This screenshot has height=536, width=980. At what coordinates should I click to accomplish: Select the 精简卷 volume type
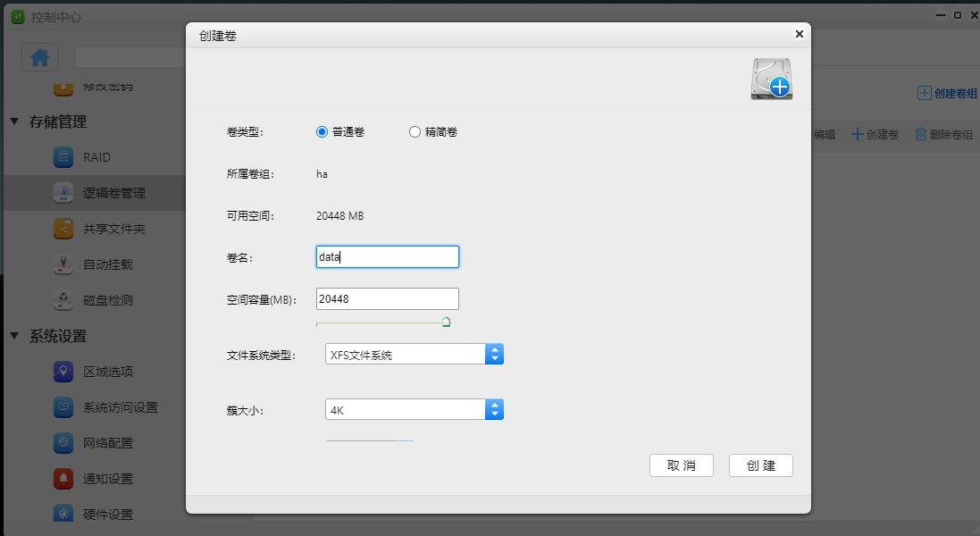[x=415, y=131]
